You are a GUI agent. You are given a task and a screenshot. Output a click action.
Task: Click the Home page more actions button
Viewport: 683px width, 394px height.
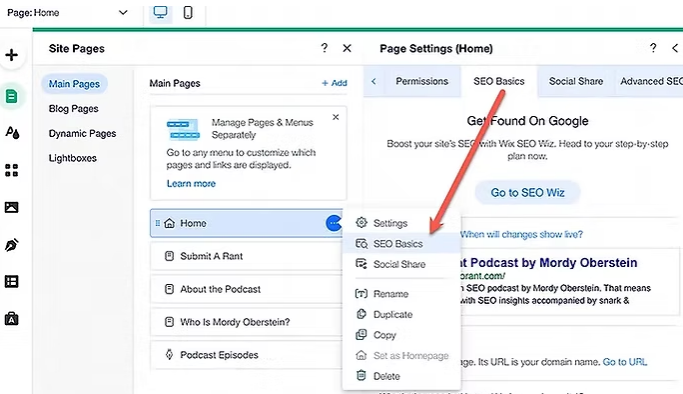(334, 223)
